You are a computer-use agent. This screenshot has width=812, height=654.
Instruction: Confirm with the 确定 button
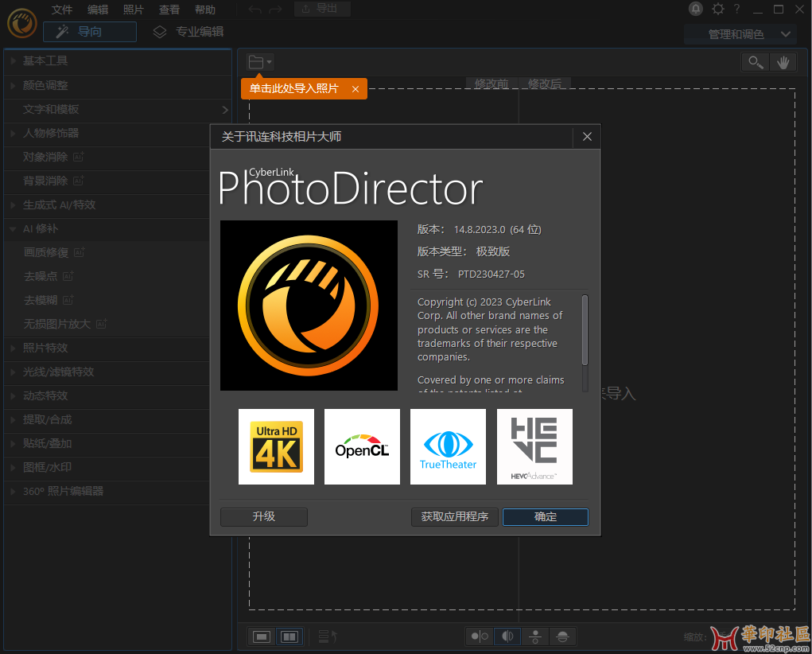[546, 516]
